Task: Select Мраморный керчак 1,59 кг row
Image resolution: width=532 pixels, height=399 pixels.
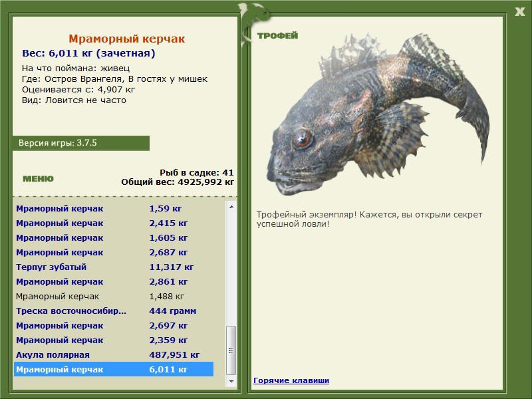Action: tap(114, 209)
